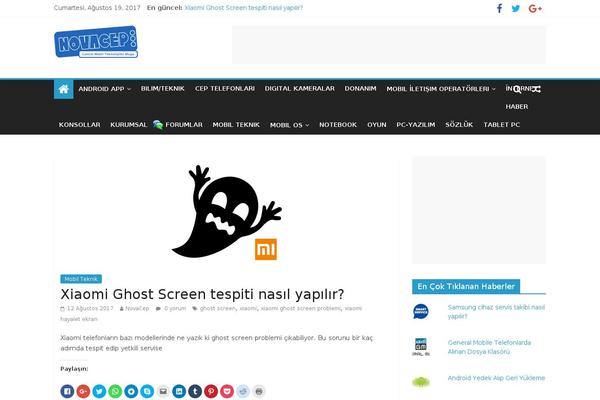Open General Mobile Telefonlarda article link
The height and width of the screenshot is (400, 600).
pyautogui.click(x=489, y=347)
